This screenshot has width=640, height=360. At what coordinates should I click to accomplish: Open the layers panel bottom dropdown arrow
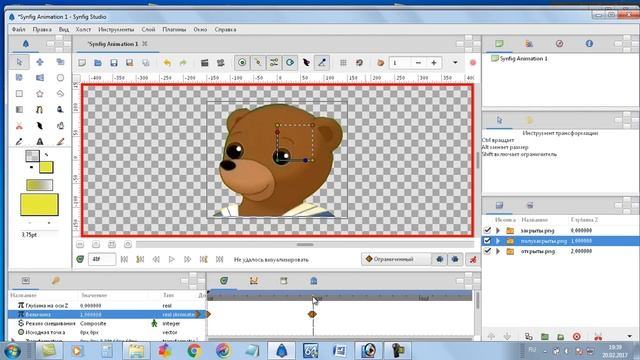629,337
